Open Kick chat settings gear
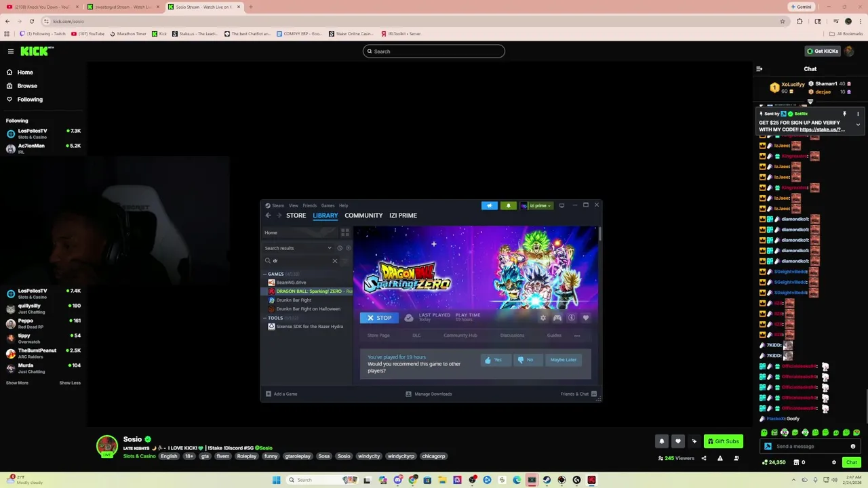 click(834, 462)
